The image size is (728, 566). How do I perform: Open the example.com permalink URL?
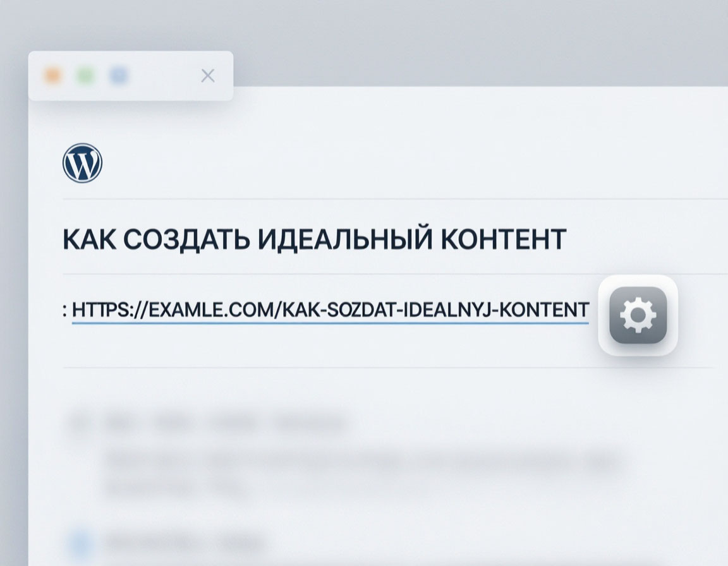tap(331, 310)
